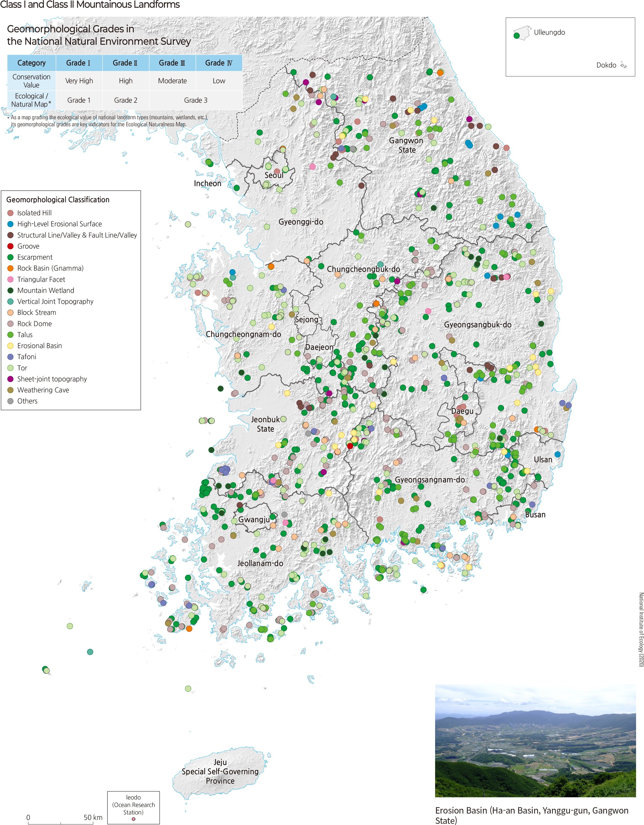Select the Grade II column header
Viewport: 644px width, 825px height.
tap(125, 63)
